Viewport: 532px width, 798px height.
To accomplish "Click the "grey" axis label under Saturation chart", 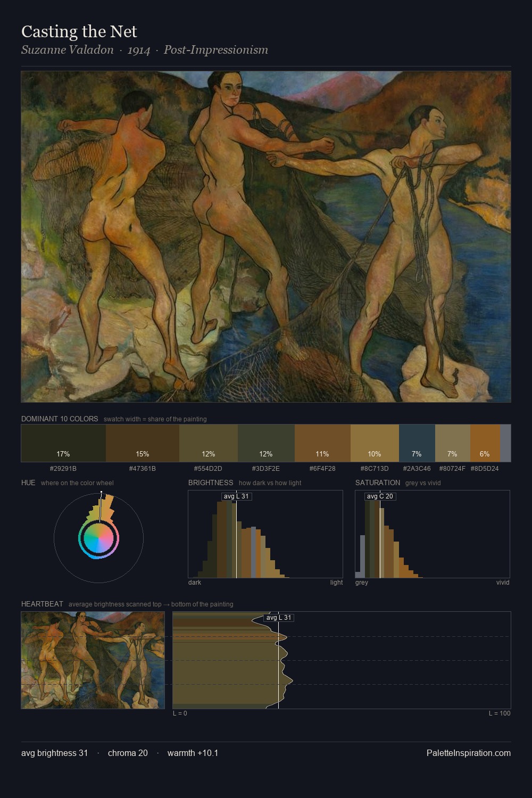I will [362, 583].
